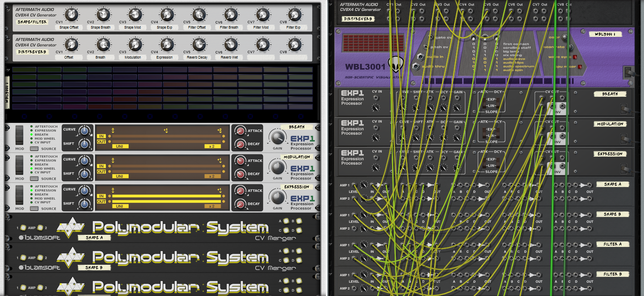Image resolution: width=644 pixels, height=296 pixels.
Task: Click the Modulation label on DIRT/REVERB generator
Action: pos(133,57)
